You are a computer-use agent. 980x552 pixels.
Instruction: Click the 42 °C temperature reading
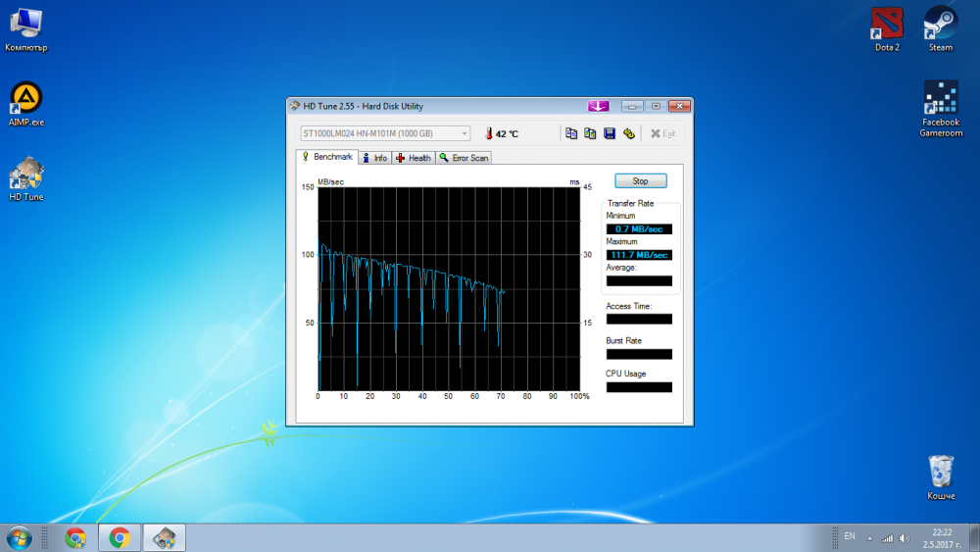[507, 133]
